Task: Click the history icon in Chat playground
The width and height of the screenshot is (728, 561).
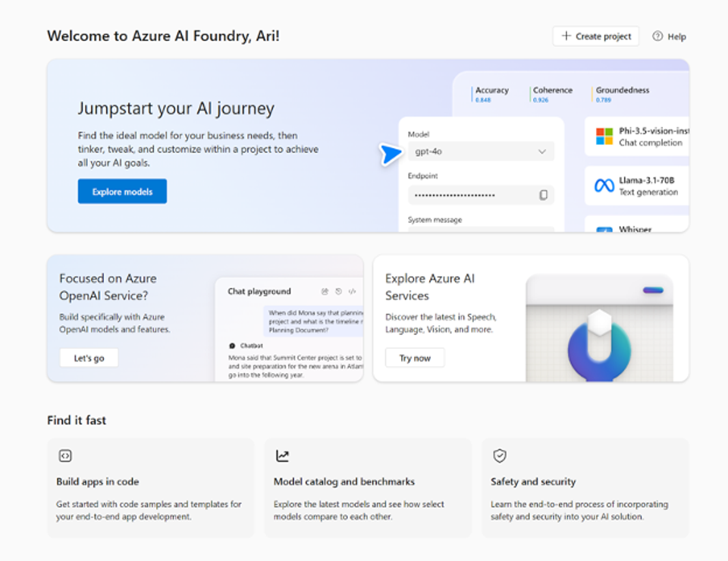Action: [339, 291]
